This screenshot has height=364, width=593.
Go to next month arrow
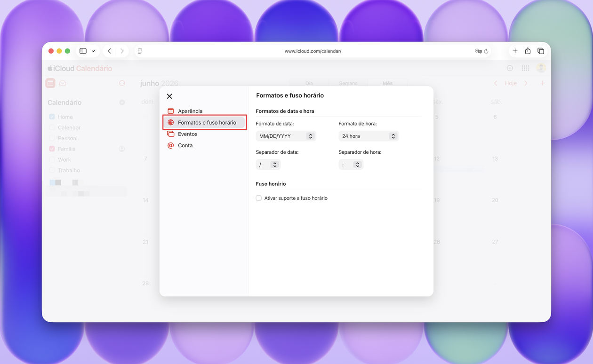526,83
